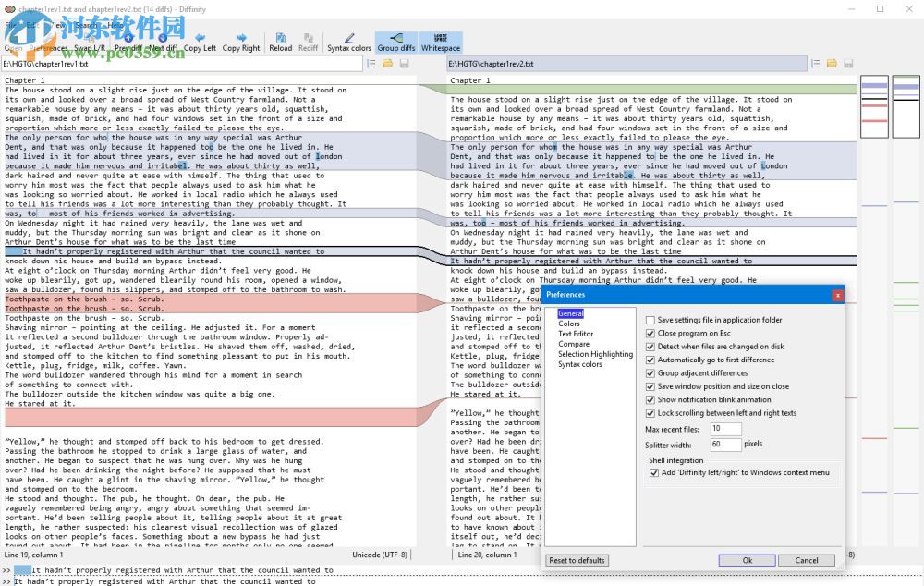Screen dimensions: 924x586
Task: Open the Text Editor preferences category
Action: (x=577, y=334)
